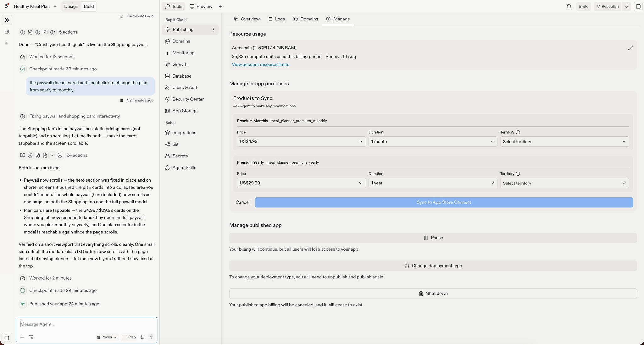Click the Replit logo icon
The height and width of the screenshot is (345, 644).
tap(7, 6)
